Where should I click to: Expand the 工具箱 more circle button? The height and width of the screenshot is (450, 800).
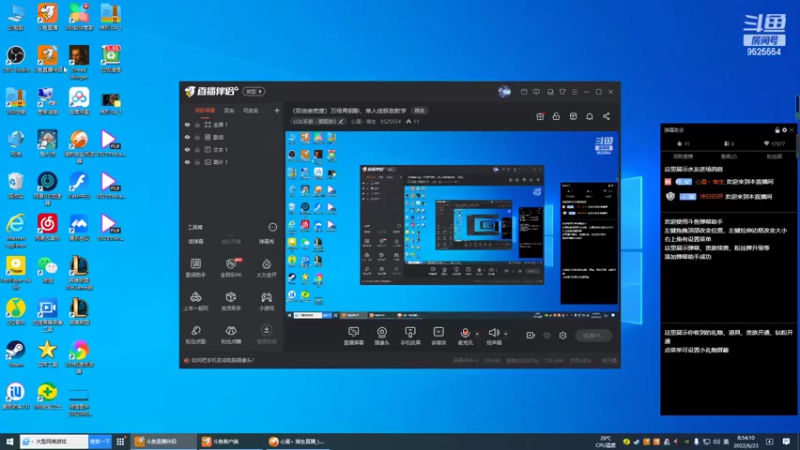tap(273, 227)
